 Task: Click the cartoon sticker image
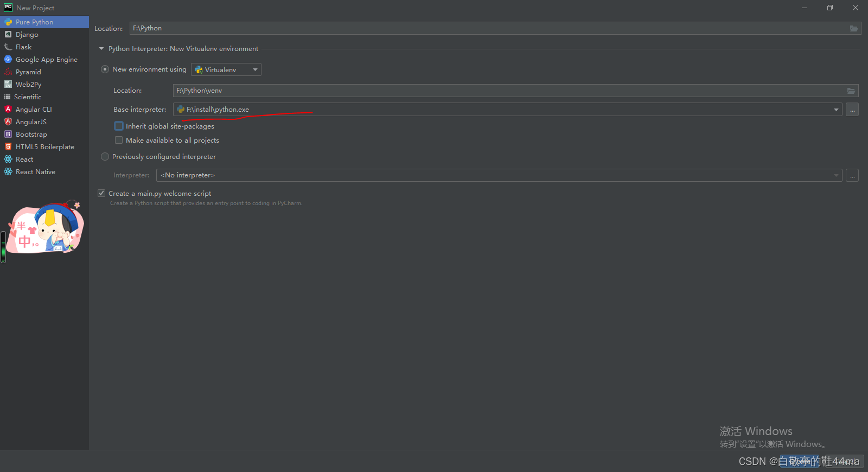pyautogui.click(x=45, y=227)
